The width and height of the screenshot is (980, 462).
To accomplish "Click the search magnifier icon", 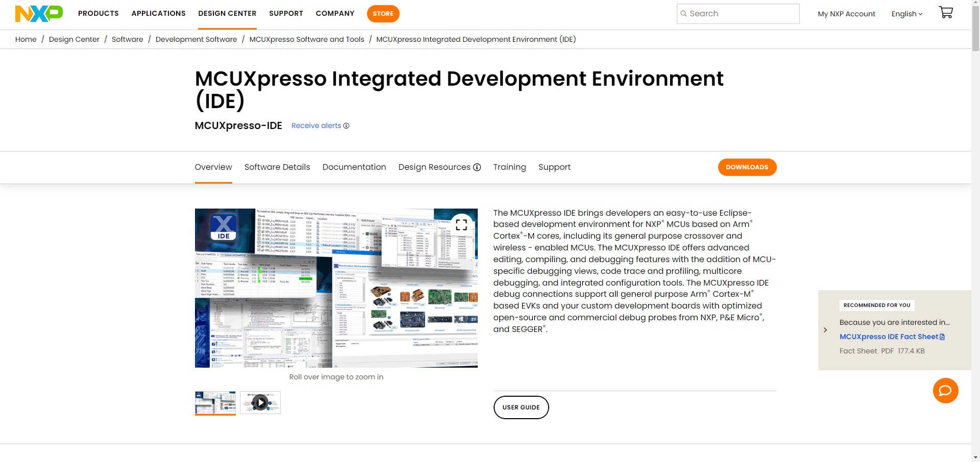I will click(683, 14).
